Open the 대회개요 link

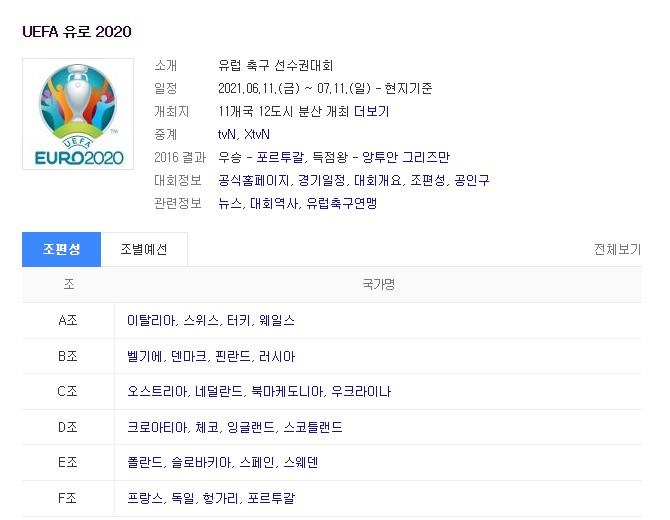[378, 180]
